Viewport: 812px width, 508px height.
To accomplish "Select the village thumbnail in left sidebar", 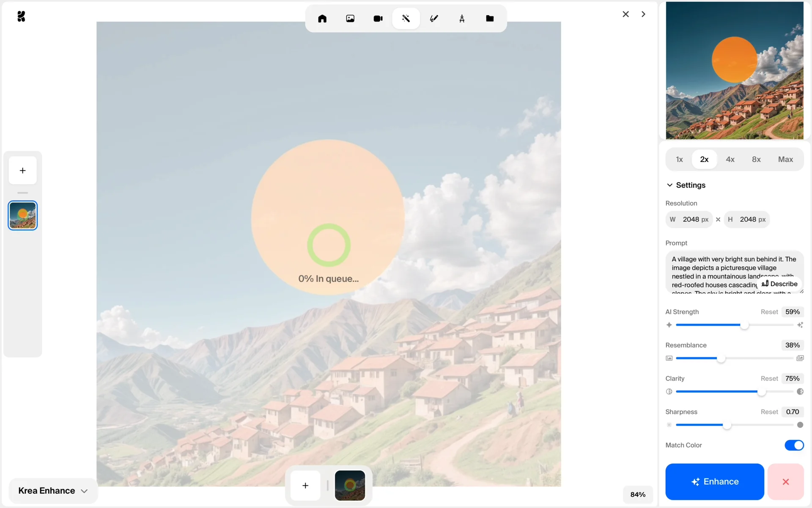I will 23,215.
